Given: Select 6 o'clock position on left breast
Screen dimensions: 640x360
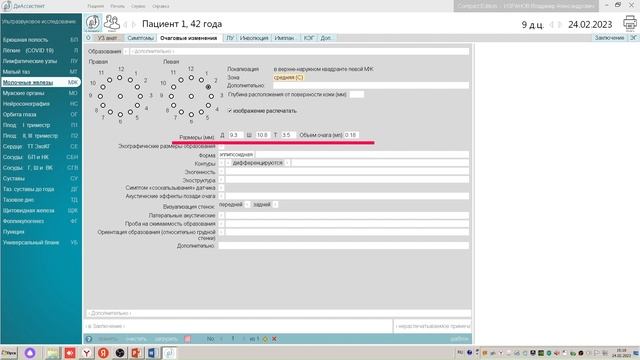Looking at the screenshot, I should click(191, 115).
